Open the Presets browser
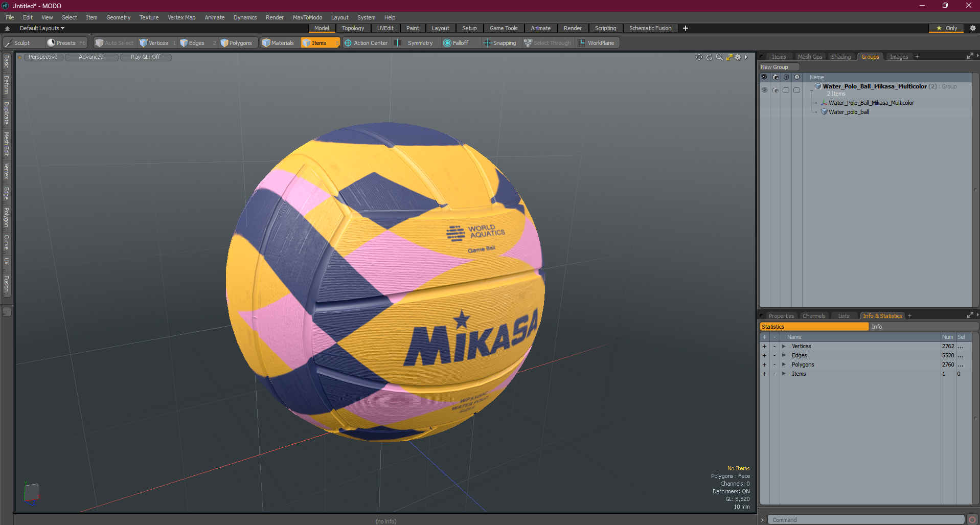 (66, 43)
